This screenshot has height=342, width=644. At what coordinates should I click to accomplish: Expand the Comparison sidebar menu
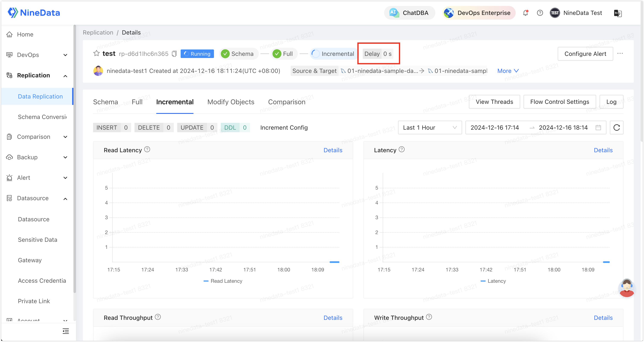[37, 137]
